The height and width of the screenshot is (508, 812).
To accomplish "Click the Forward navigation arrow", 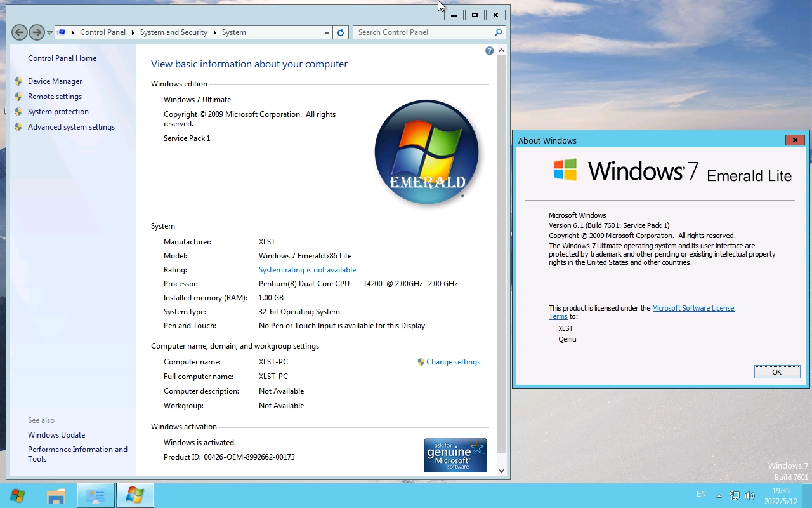I will tap(37, 32).
